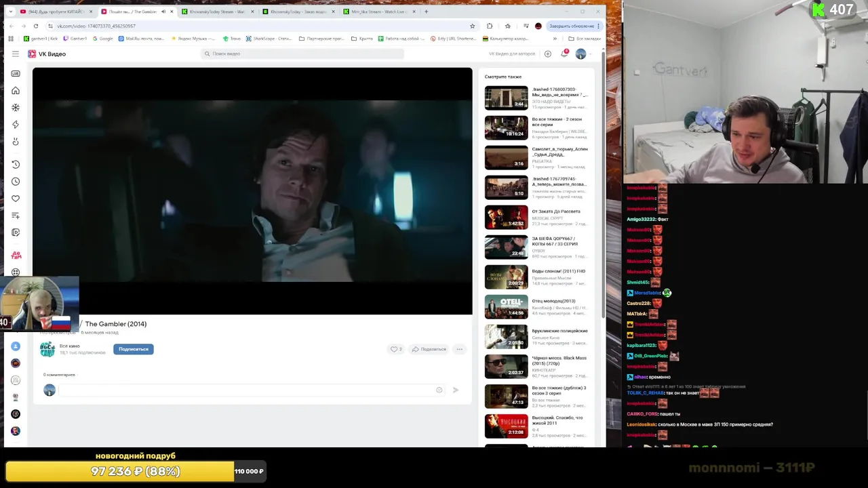The image size is (868, 488).
Task: Click The Gambler (2014) title text
Action: coord(115,324)
